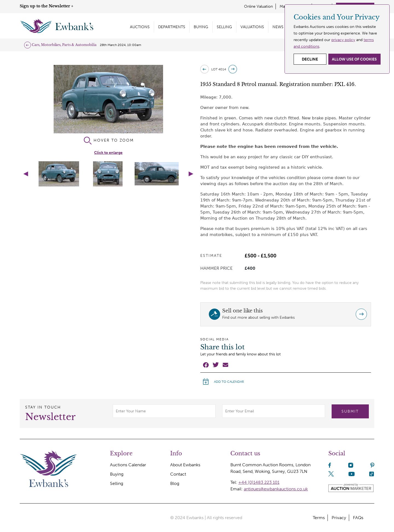Screen dimensions: 394x532
Task: Open the Departments menu item
Action: (x=172, y=27)
